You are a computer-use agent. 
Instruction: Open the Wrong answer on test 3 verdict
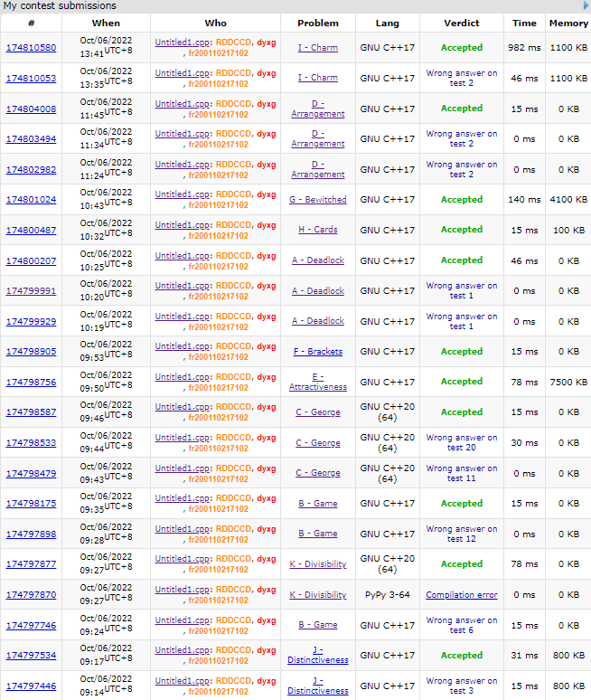[461, 686]
